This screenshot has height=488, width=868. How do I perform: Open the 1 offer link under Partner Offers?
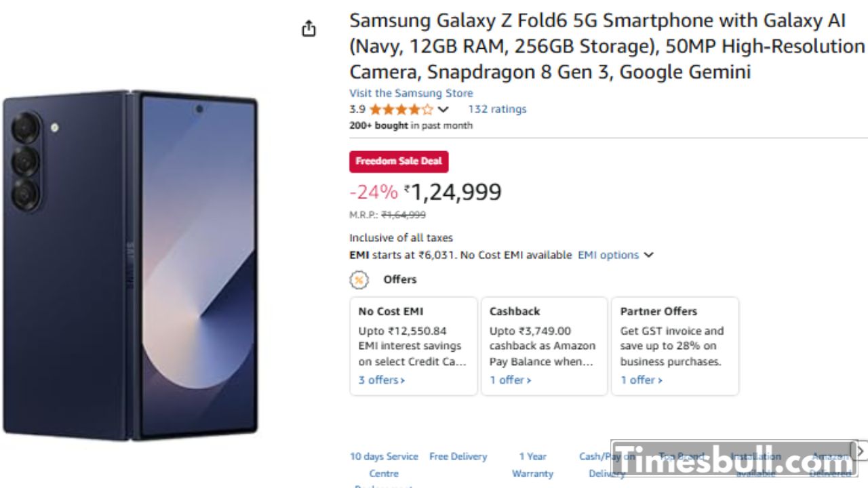642,380
